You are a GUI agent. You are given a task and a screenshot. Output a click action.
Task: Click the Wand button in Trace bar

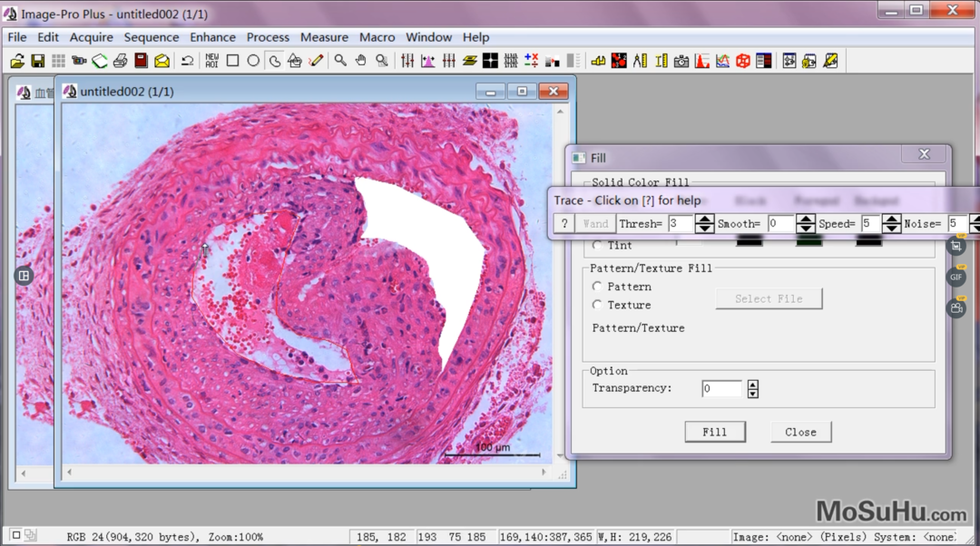[595, 224]
